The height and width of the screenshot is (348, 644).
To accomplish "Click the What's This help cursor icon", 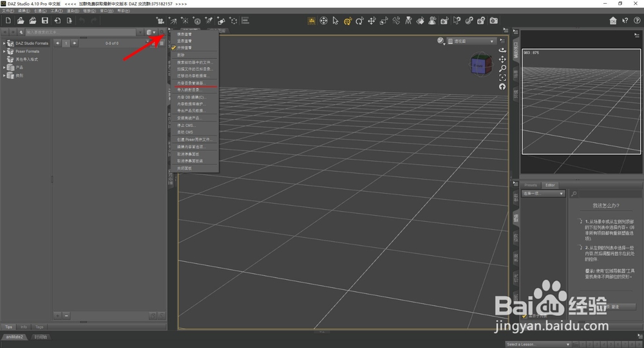I will 625,21.
